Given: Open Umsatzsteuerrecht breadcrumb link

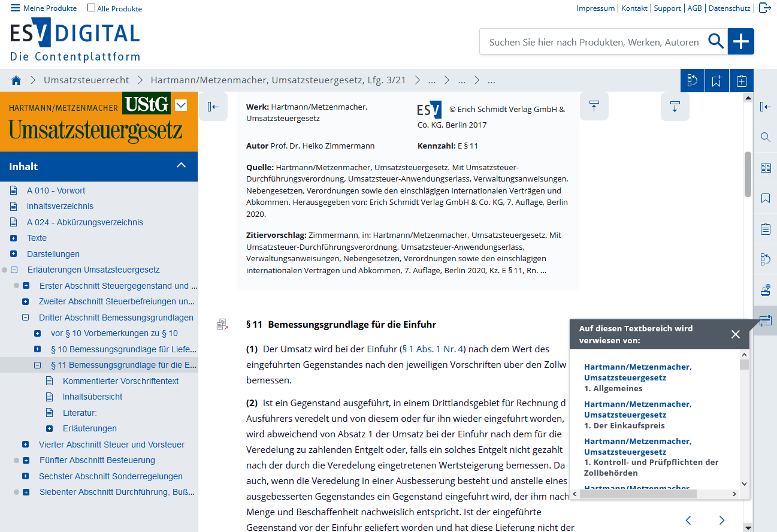Looking at the screenshot, I should 86,80.
